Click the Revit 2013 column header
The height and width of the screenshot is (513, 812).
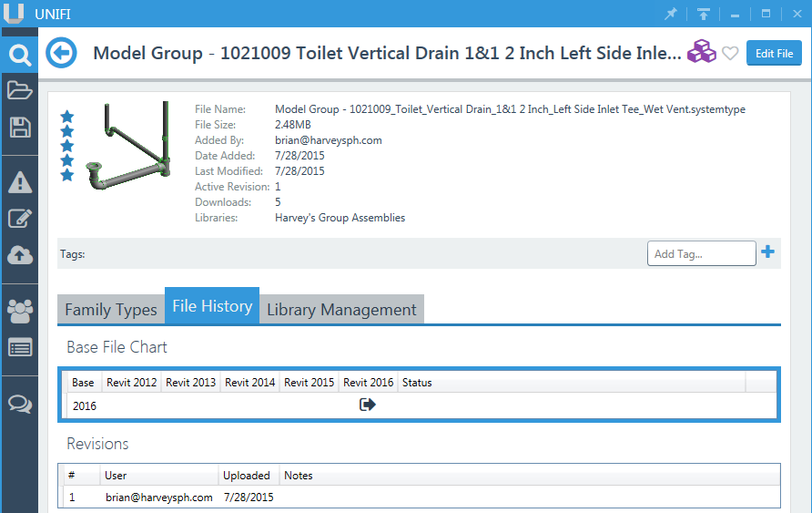pos(190,383)
